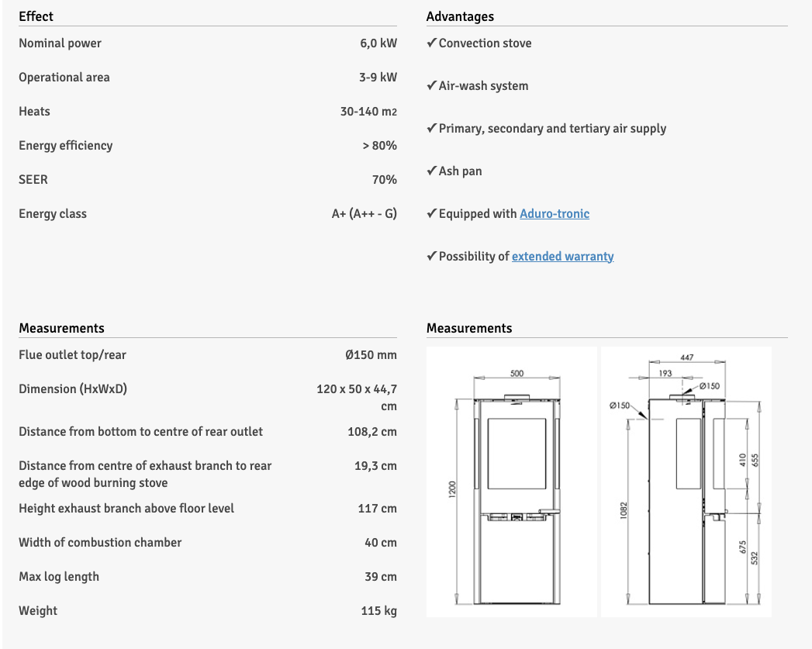This screenshot has width=812, height=649.
Task: Click the checkmark before Equipped with
Action: (431, 213)
